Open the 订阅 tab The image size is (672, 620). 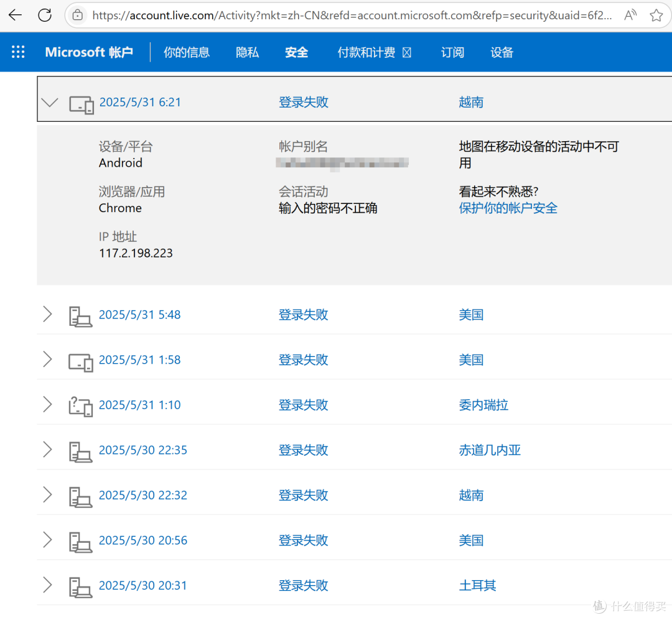tap(452, 52)
